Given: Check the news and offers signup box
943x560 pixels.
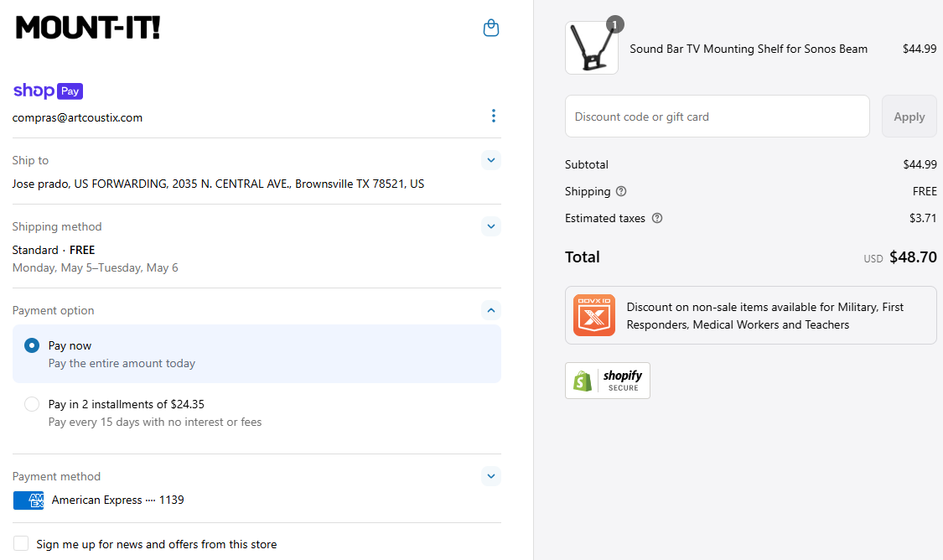Looking at the screenshot, I should [x=21, y=544].
